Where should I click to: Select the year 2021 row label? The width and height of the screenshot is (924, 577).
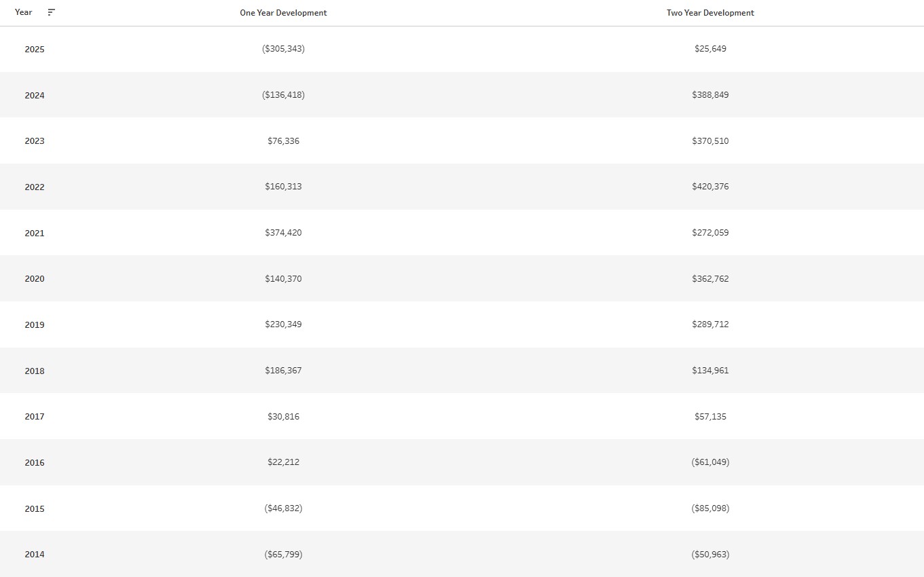pos(35,234)
